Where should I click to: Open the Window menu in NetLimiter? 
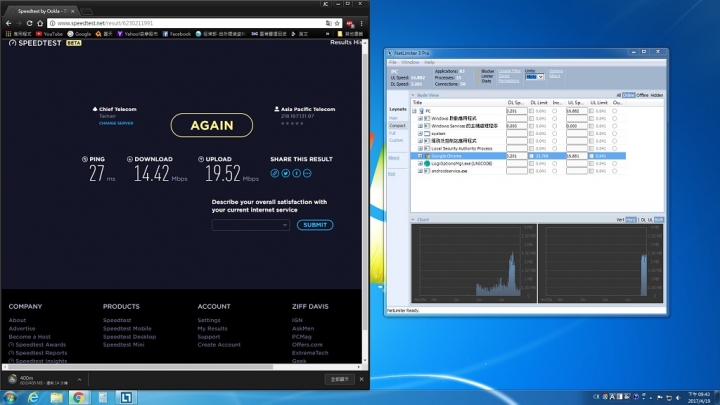410,62
